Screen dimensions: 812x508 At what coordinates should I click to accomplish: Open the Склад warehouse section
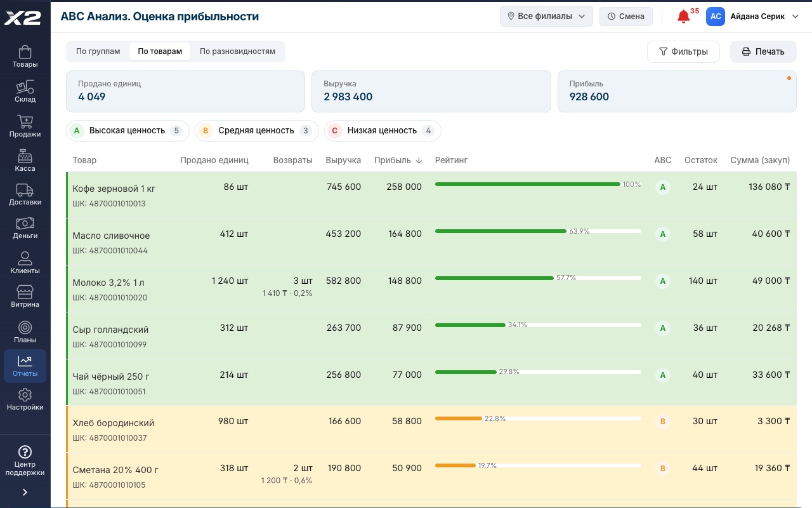[25, 91]
